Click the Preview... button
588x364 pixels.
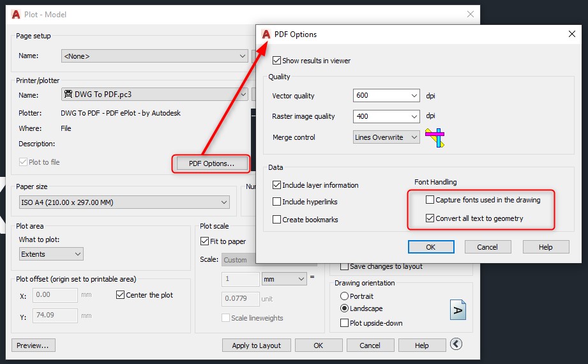[33, 345]
